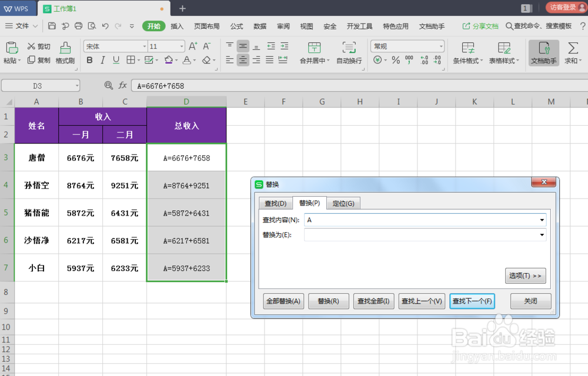This screenshot has width=588, height=376.
Task: Switch to the Insert (插入) ribbon tab
Action: pos(176,26)
